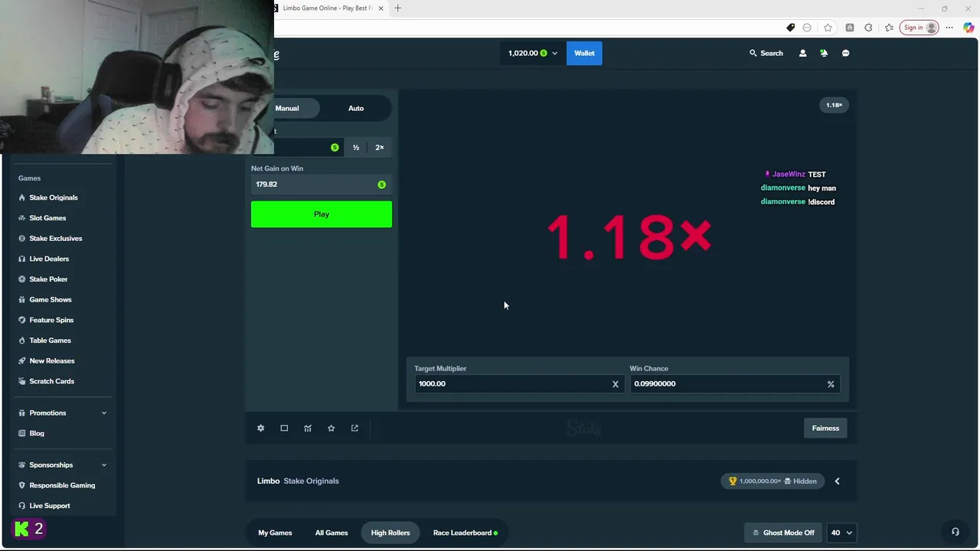Add page to favorites star in address bar
Viewport: 980px width, 551px height.
point(828,28)
